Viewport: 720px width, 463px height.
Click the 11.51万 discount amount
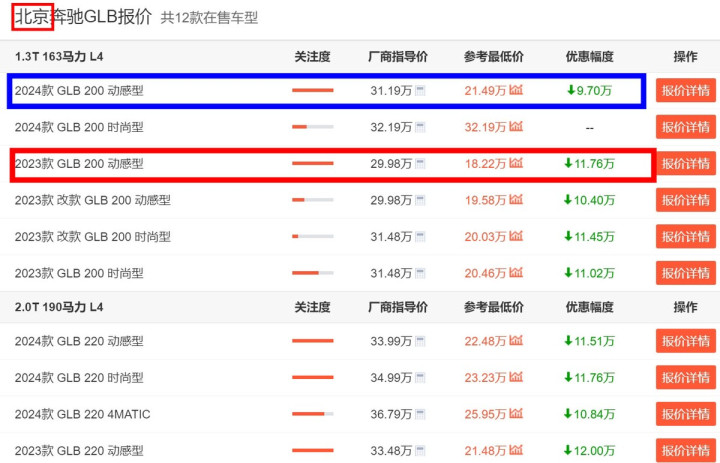pyautogui.click(x=590, y=341)
